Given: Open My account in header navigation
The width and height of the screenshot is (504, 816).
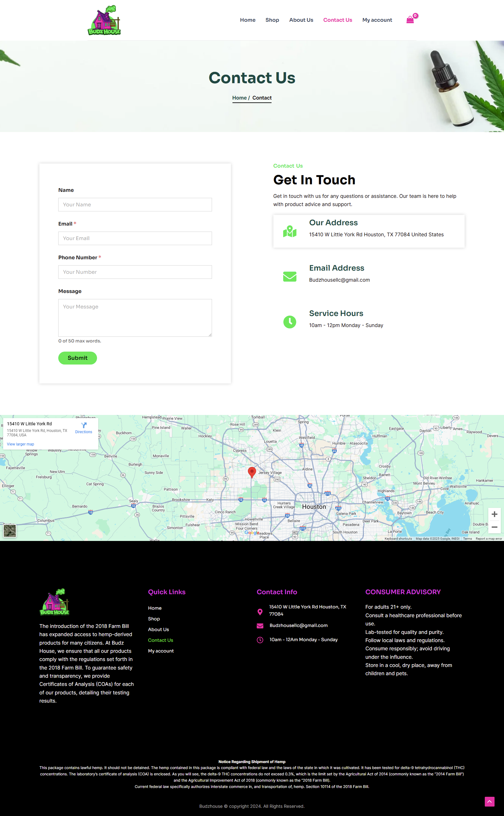Looking at the screenshot, I should [377, 20].
